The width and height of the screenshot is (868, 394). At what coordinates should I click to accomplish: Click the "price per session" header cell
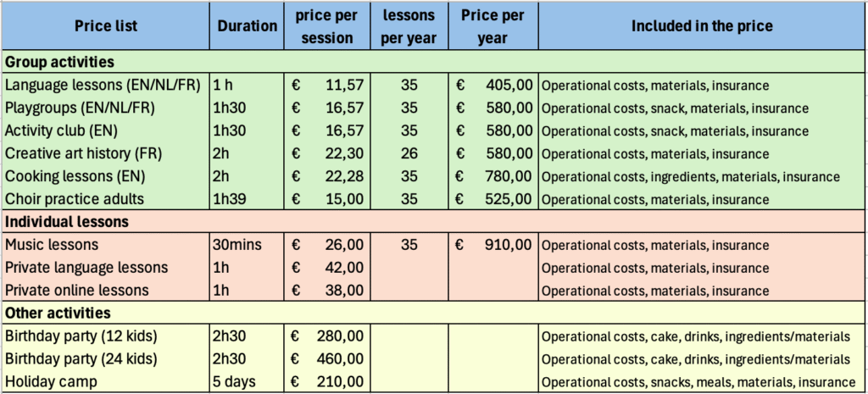[x=325, y=26]
